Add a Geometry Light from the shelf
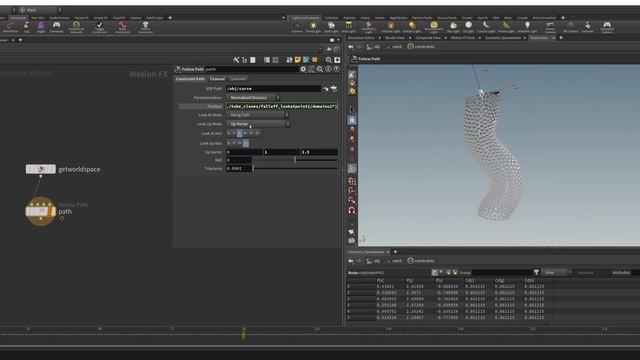This screenshot has height=360, width=640. click(x=369, y=27)
